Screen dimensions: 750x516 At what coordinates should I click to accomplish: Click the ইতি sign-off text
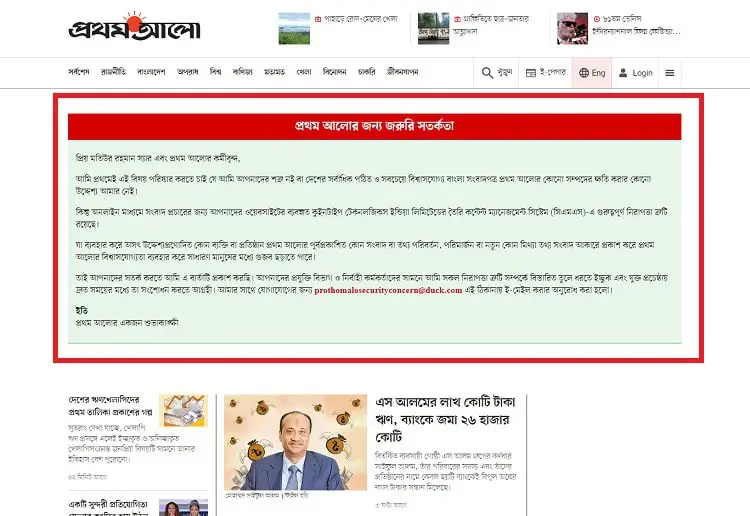point(81,310)
